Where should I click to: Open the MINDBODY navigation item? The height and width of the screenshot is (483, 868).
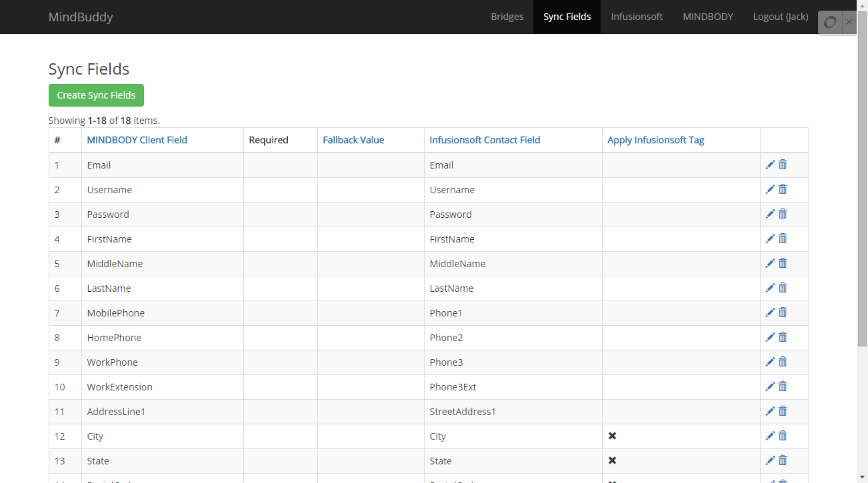point(707,17)
